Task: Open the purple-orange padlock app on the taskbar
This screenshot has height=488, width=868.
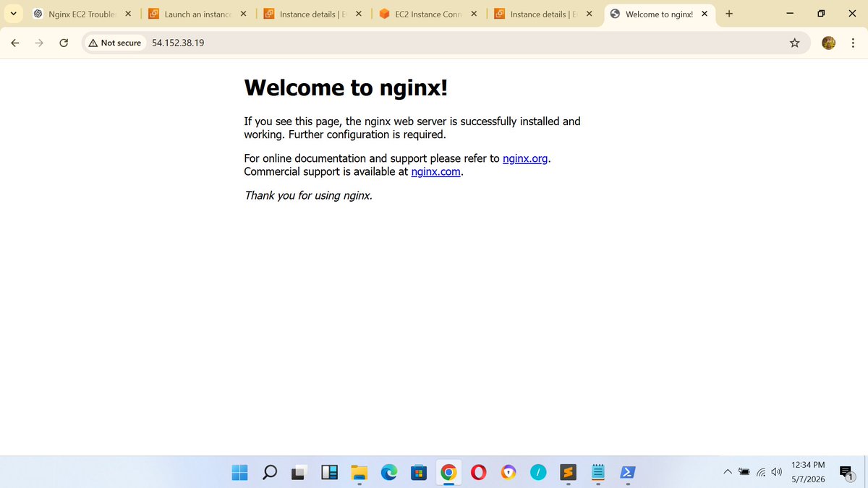Action: tap(509, 473)
